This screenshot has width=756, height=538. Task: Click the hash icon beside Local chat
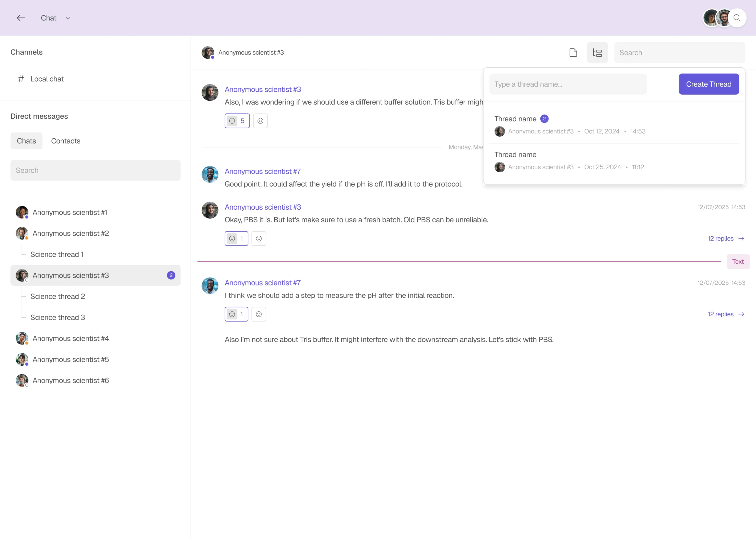click(x=21, y=79)
